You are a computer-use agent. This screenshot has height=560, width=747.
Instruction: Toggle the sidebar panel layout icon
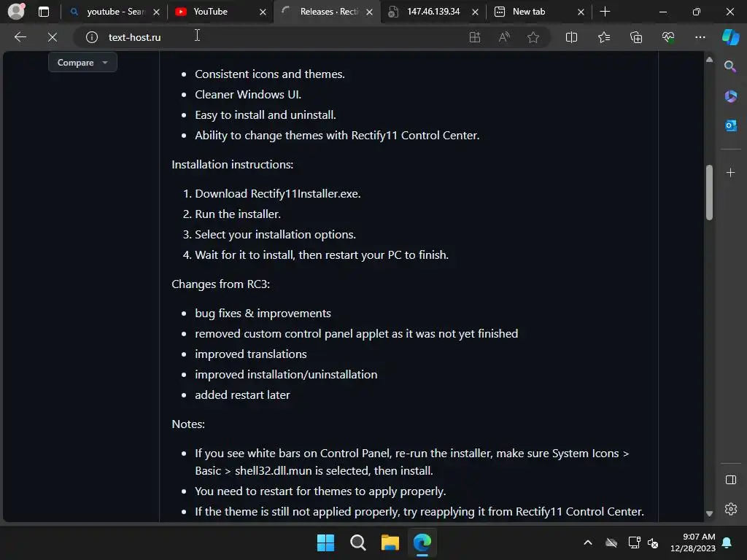730,480
